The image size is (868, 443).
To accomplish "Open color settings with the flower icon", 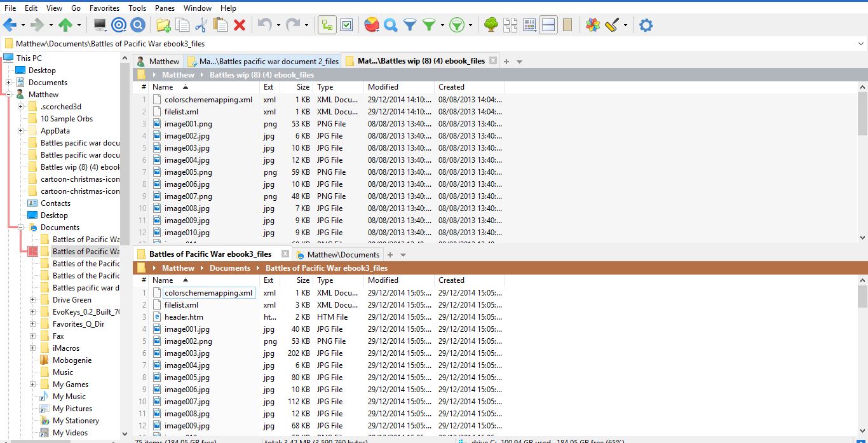I will [x=592, y=25].
